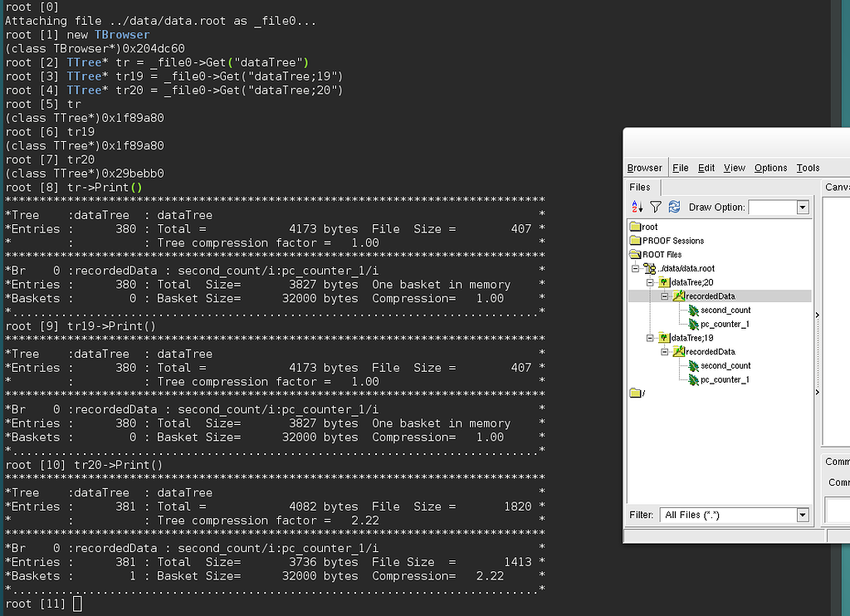
Task: Select the "/" folder at the bottom
Action: 636,394
